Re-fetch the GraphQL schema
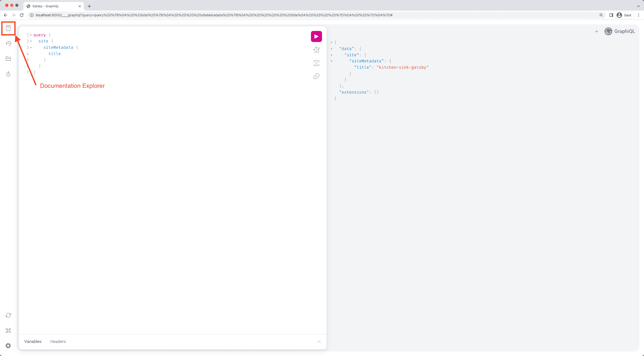This screenshot has width=644, height=356. 8,315
